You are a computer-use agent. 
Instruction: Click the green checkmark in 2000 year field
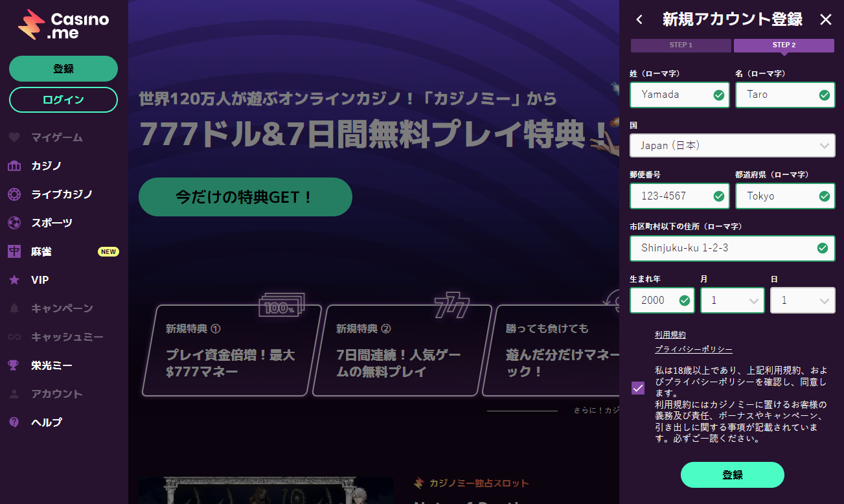coord(684,301)
